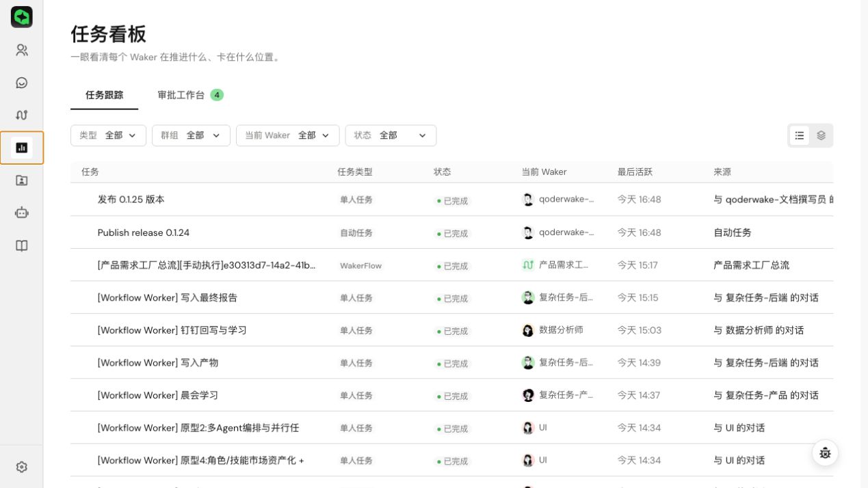Click the approval count badge 4
Screen dimensions: 868x488
[217, 95]
